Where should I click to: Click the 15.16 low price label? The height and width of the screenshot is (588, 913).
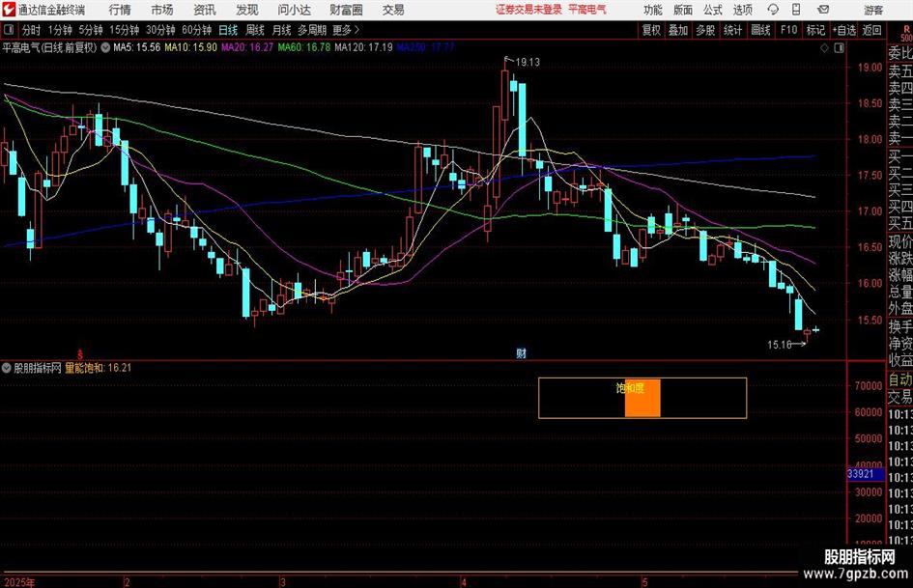pyautogui.click(x=779, y=345)
